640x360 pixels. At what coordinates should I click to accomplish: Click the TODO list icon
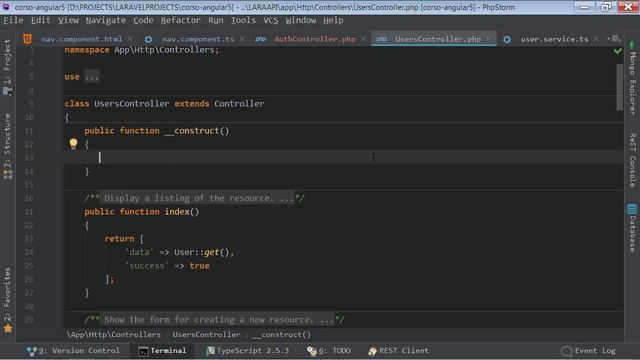click(x=312, y=351)
